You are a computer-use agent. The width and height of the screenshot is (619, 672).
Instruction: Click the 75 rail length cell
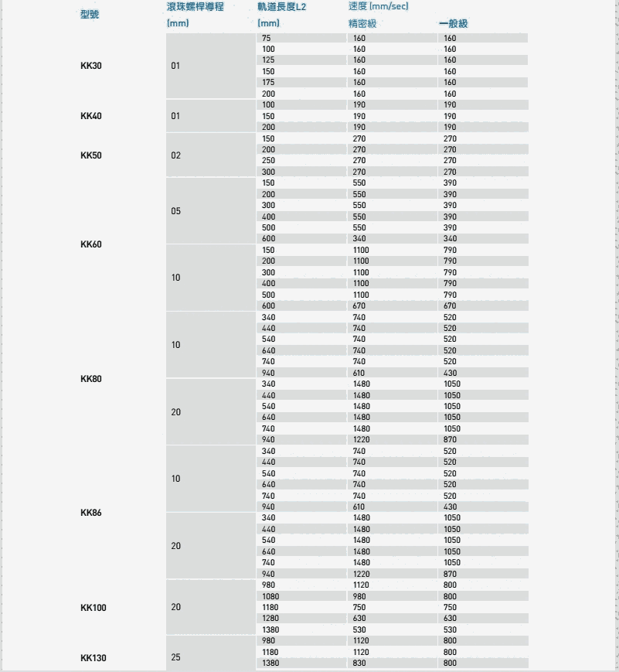click(267, 38)
